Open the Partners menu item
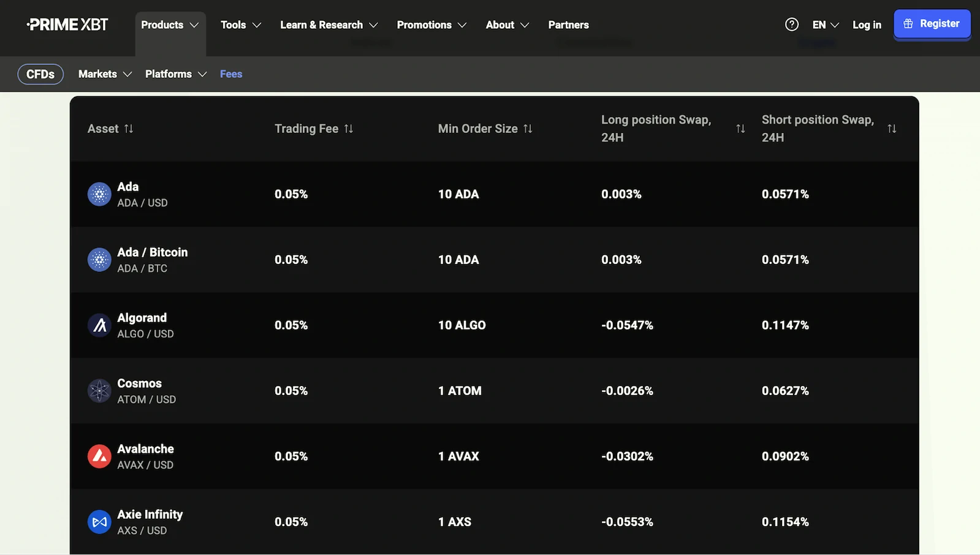Screen dimensions: 980x555 coord(568,25)
